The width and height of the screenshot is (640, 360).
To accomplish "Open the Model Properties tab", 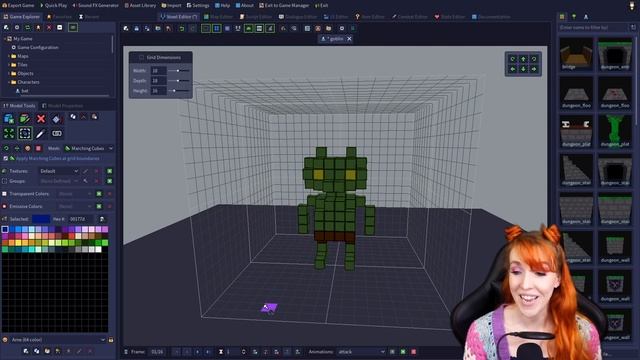I will click(62, 106).
